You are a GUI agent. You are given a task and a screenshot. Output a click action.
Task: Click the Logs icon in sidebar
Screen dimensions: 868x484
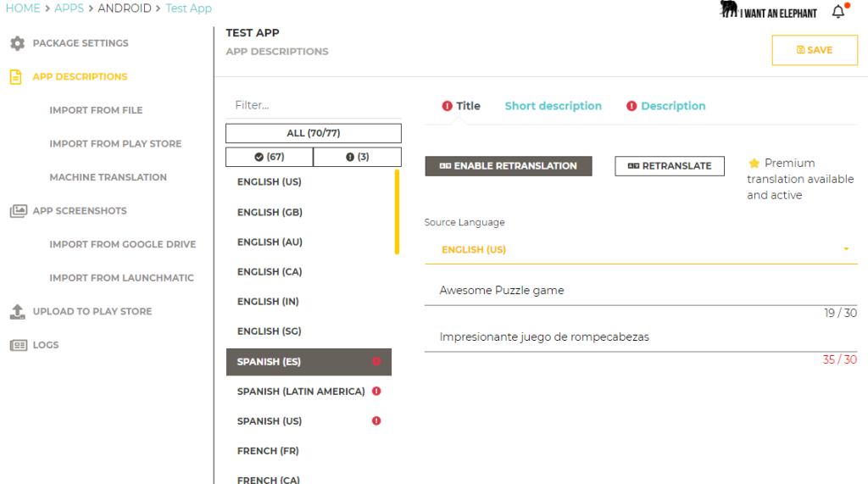19,345
